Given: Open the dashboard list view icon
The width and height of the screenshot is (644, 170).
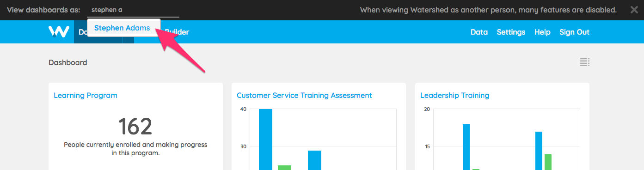Looking at the screenshot, I should [x=585, y=62].
